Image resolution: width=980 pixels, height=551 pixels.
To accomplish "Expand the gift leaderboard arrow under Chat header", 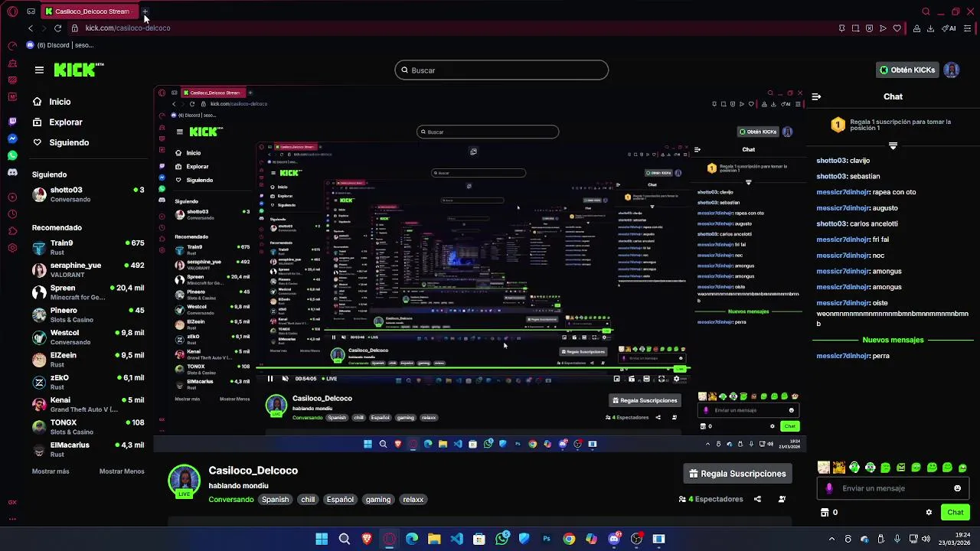I will tap(893, 145).
